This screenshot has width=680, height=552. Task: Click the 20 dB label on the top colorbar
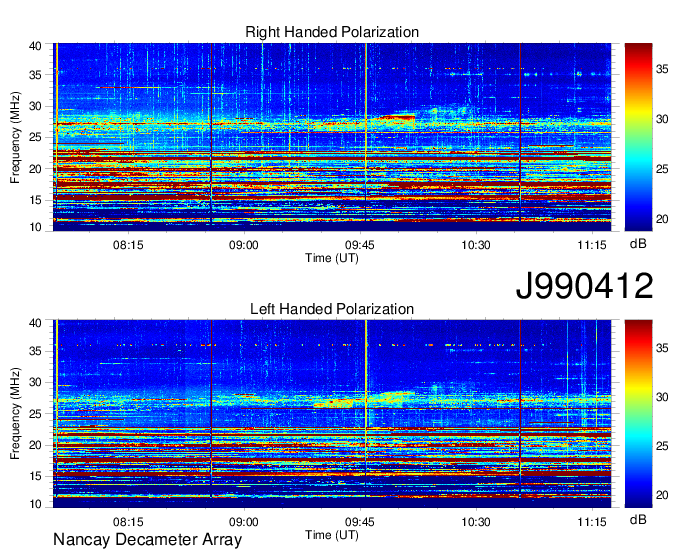coord(662,219)
